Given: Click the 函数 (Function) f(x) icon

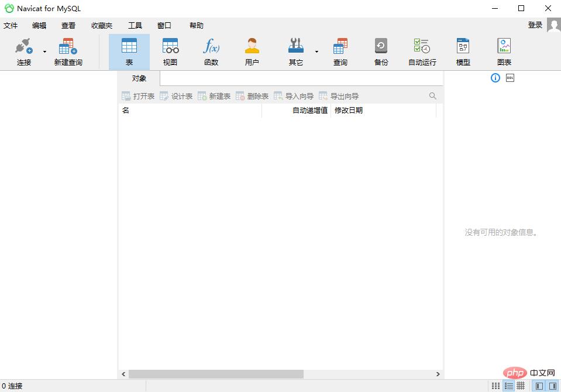Looking at the screenshot, I should coord(211,51).
